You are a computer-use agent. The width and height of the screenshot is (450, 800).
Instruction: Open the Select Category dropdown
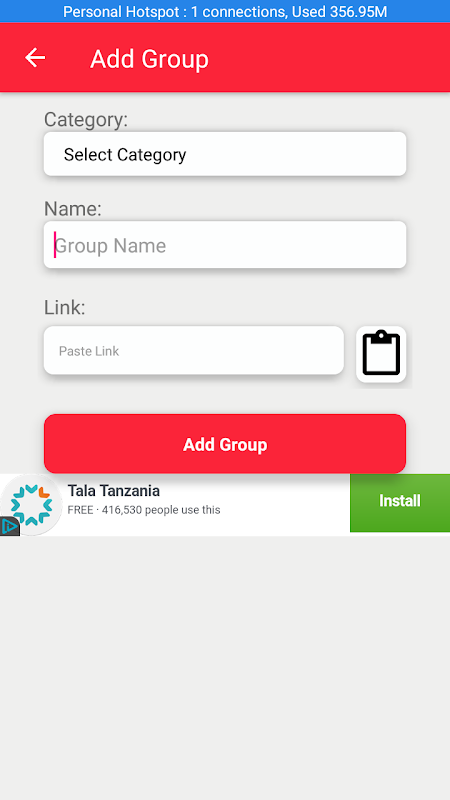225,154
